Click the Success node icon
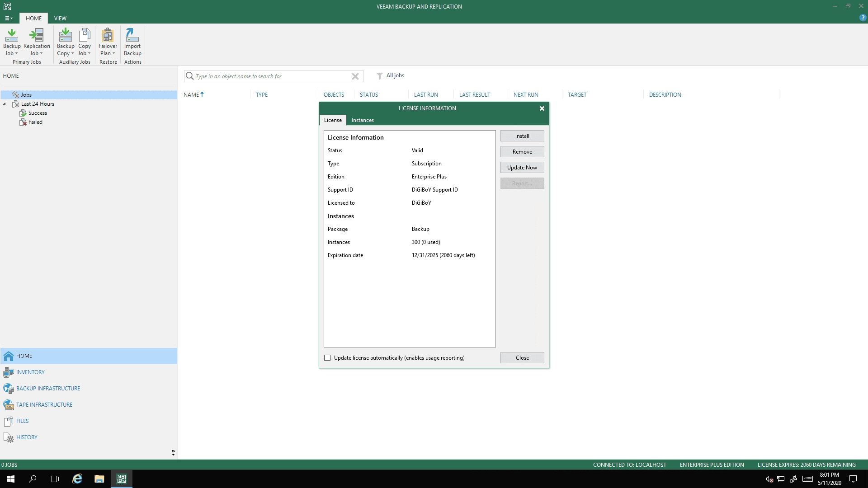 click(x=23, y=113)
